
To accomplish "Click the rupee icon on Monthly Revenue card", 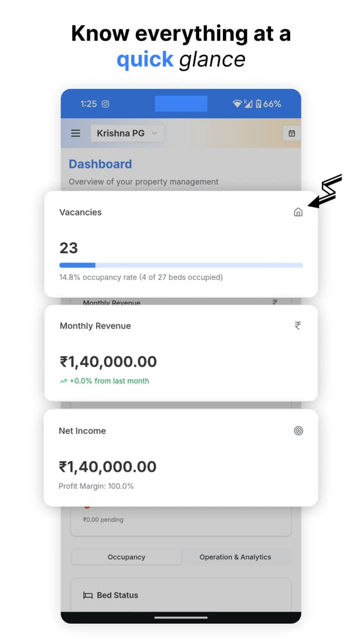I will point(298,325).
